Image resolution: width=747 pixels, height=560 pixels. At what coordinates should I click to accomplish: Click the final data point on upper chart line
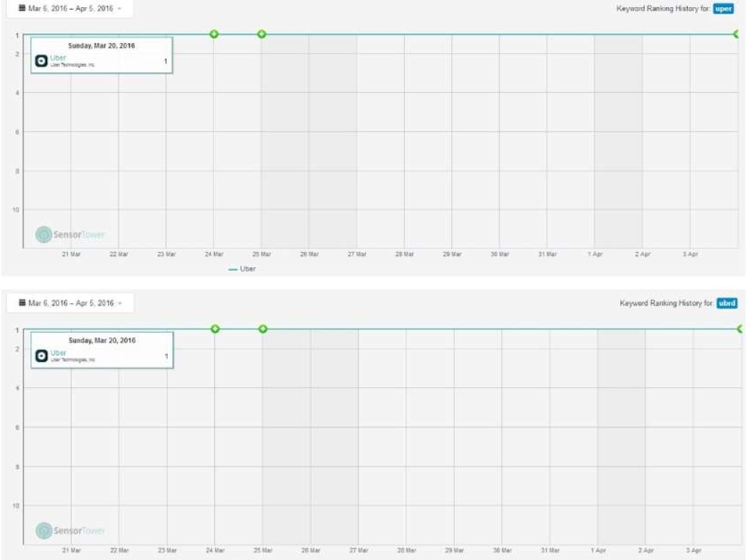[x=736, y=34]
